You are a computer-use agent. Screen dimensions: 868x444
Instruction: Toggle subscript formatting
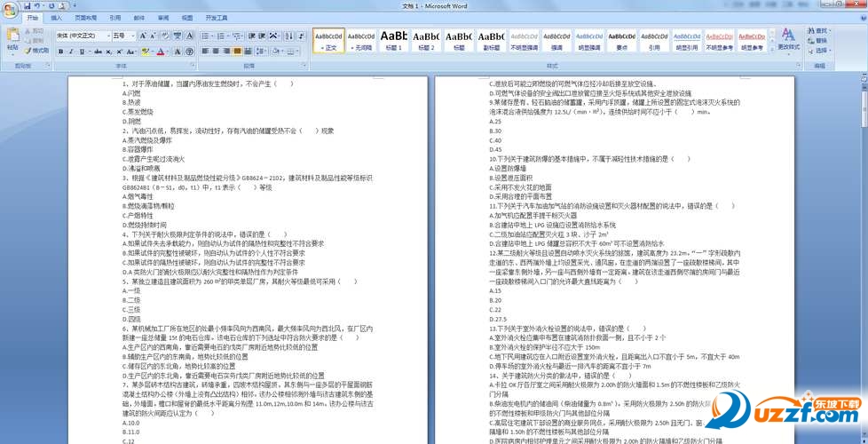108,52
